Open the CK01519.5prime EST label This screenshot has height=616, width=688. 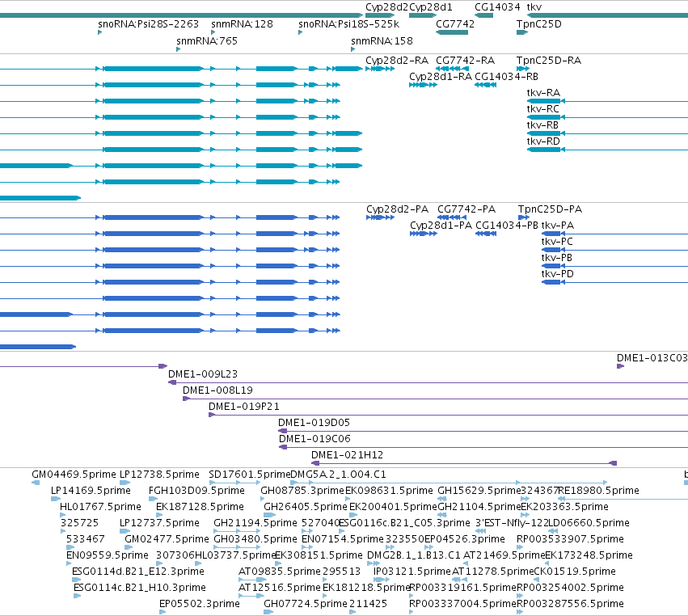coord(575,572)
